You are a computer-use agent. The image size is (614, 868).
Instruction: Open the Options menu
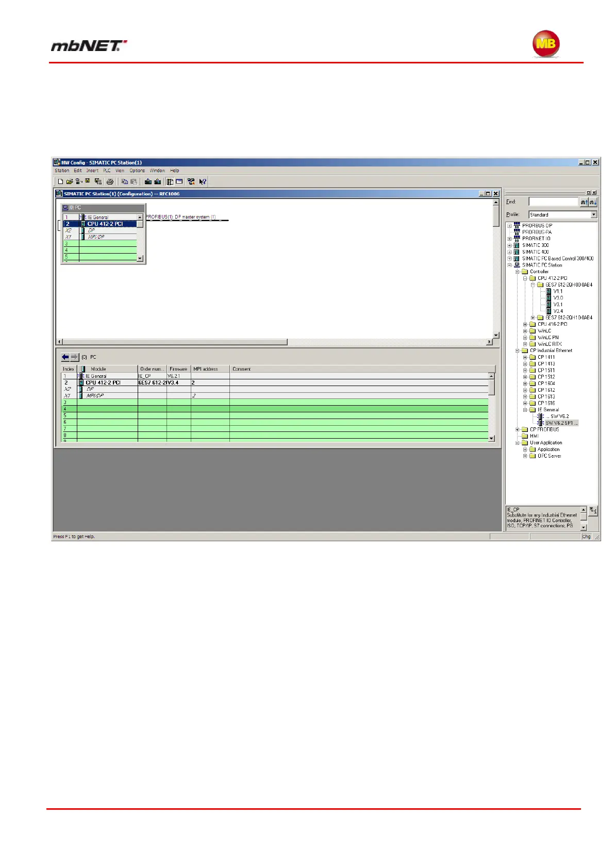coord(137,171)
